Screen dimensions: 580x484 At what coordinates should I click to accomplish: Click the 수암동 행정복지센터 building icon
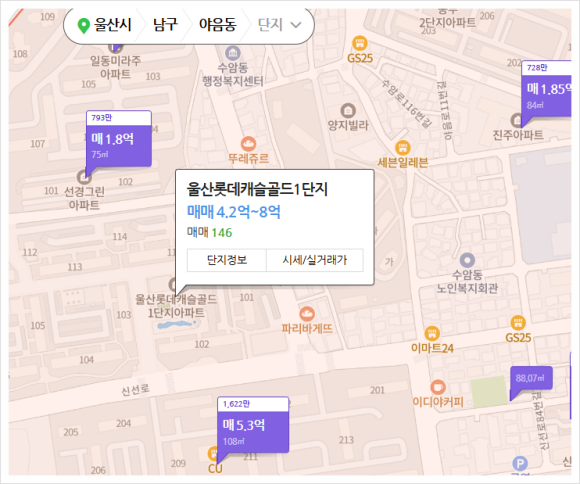pos(232,53)
